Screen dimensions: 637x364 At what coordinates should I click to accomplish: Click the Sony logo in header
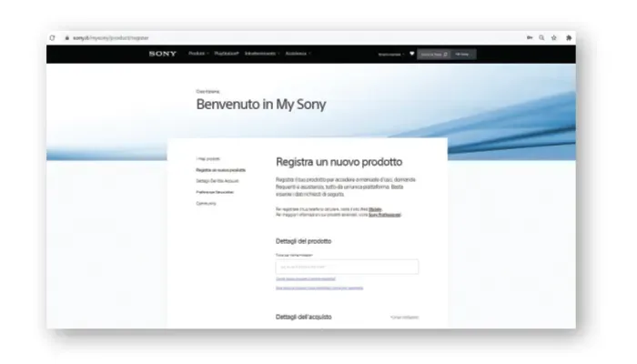click(163, 55)
